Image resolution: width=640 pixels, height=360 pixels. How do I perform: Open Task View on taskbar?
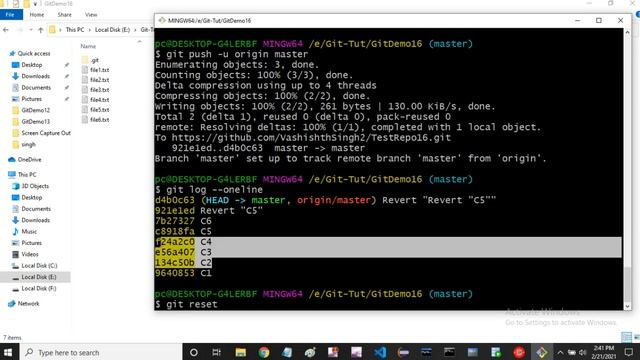tap(217, 352)
